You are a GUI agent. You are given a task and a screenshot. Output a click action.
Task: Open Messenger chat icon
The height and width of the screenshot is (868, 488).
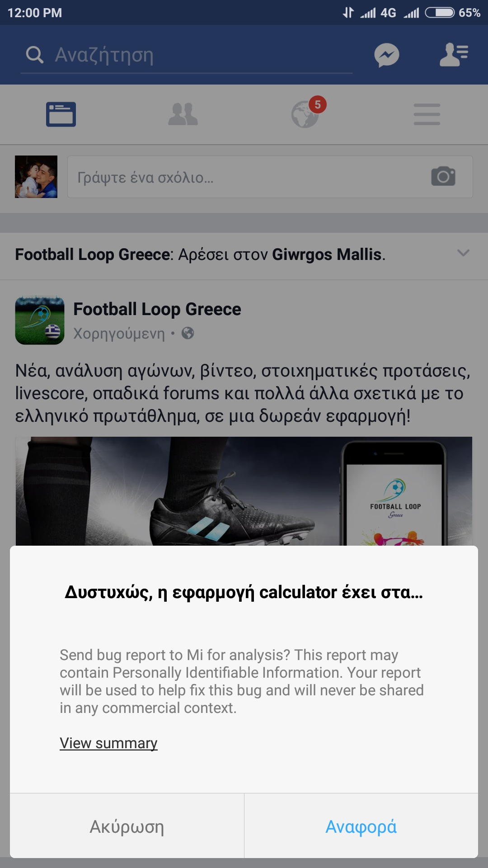coord(387,55)
